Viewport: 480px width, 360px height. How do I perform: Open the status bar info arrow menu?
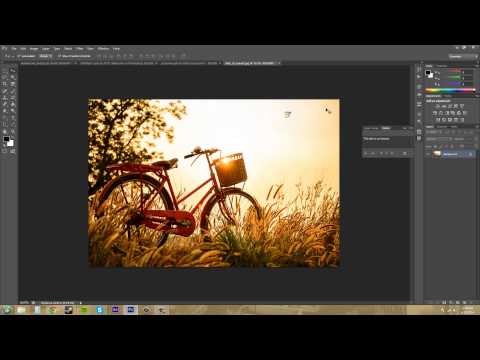[x=80, y=303]
